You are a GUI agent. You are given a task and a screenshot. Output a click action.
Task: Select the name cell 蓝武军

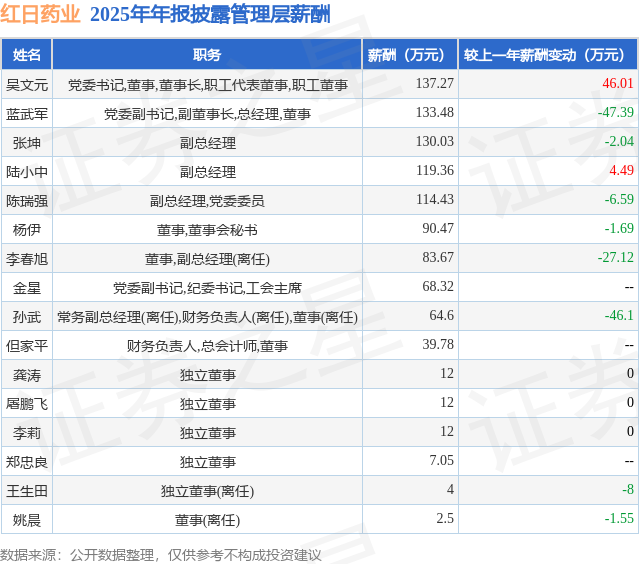[27, 114]
